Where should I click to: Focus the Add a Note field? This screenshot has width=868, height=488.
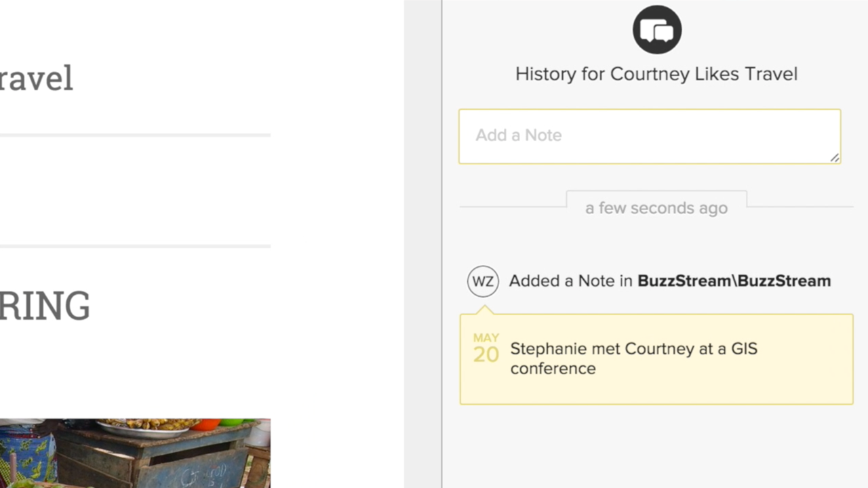click(x=649, y=136)
